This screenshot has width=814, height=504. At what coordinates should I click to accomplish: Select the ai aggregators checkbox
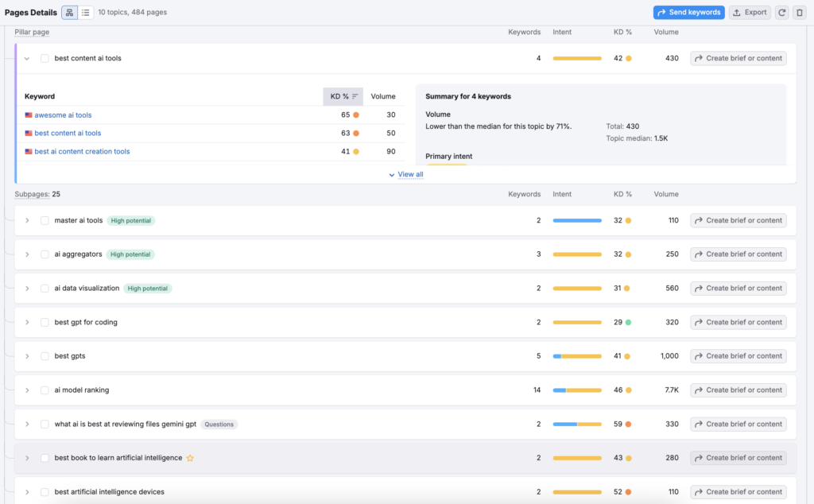[45, 254]
